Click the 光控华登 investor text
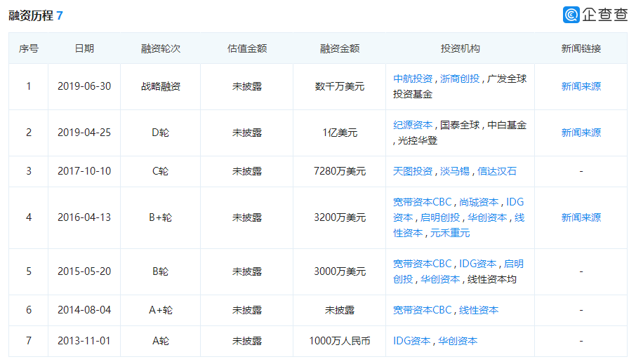The image size is (636, 364). (418, 140)
